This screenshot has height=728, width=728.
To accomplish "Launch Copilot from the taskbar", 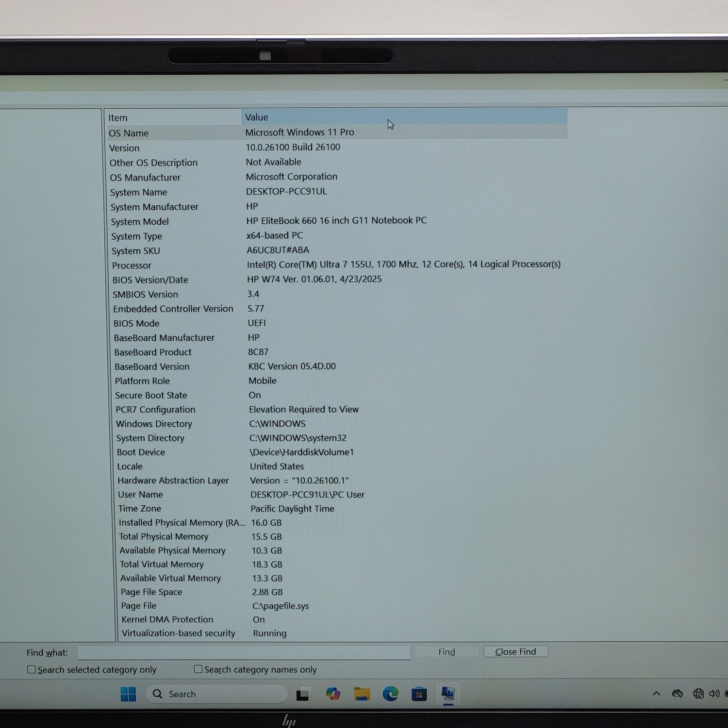I will (333, 694).
